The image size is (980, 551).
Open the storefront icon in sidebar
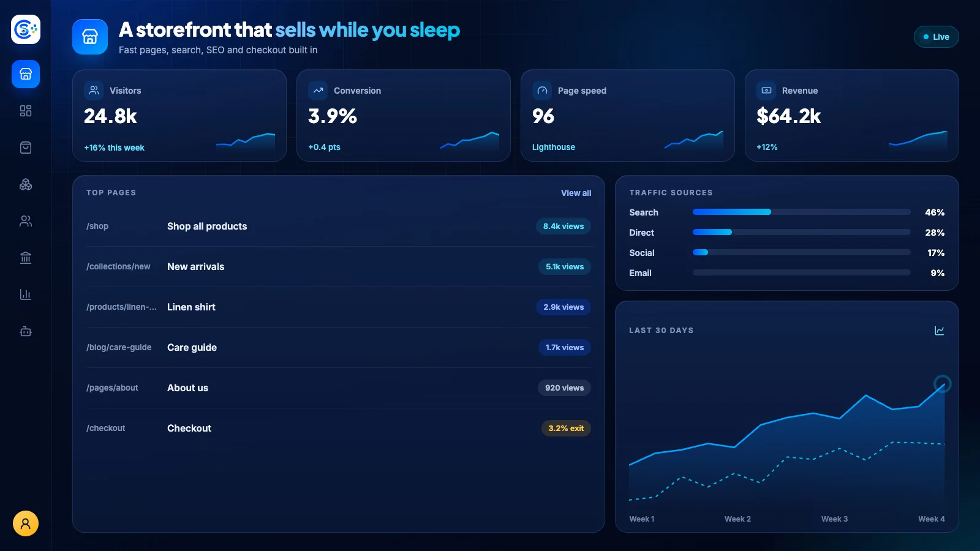(26, 74)
